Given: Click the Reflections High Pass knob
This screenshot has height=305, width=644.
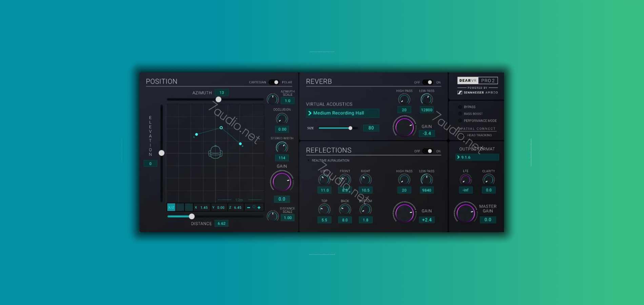Looking at the screenshot, I should pyautogui.click(x=404, y=180).
